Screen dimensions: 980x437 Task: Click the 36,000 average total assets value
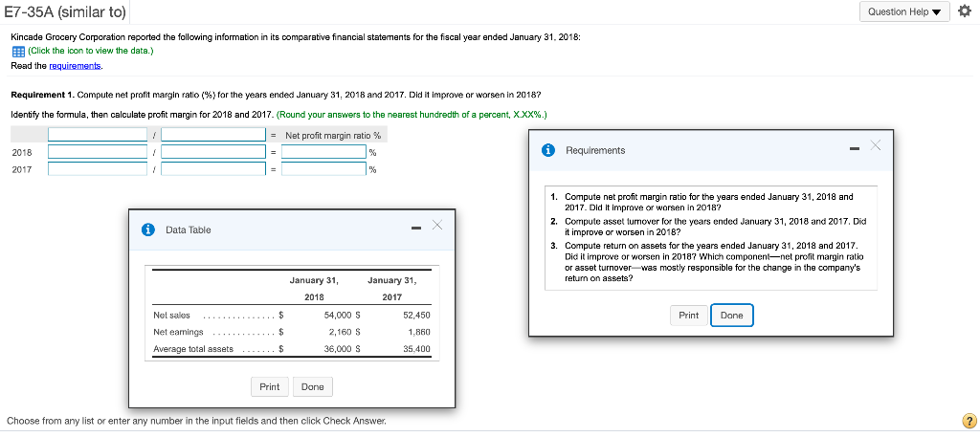(337, 349)
